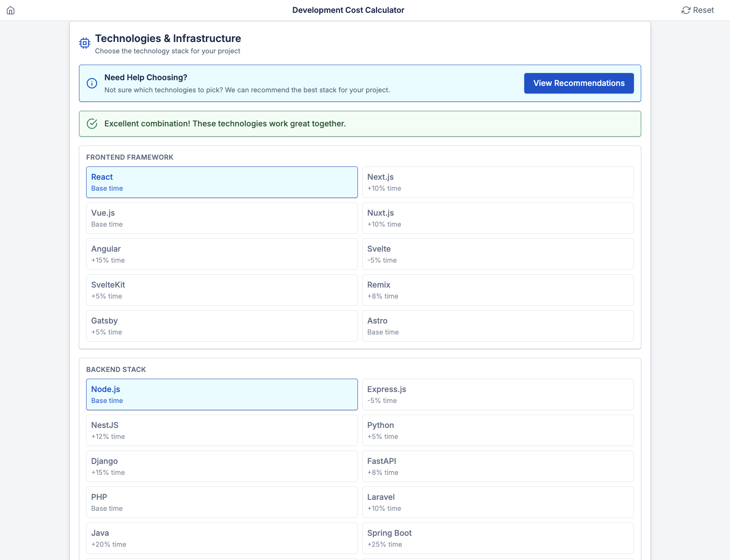Select Next.js as frontend framework
Screen dimensions: 730x560
point(498,182)
